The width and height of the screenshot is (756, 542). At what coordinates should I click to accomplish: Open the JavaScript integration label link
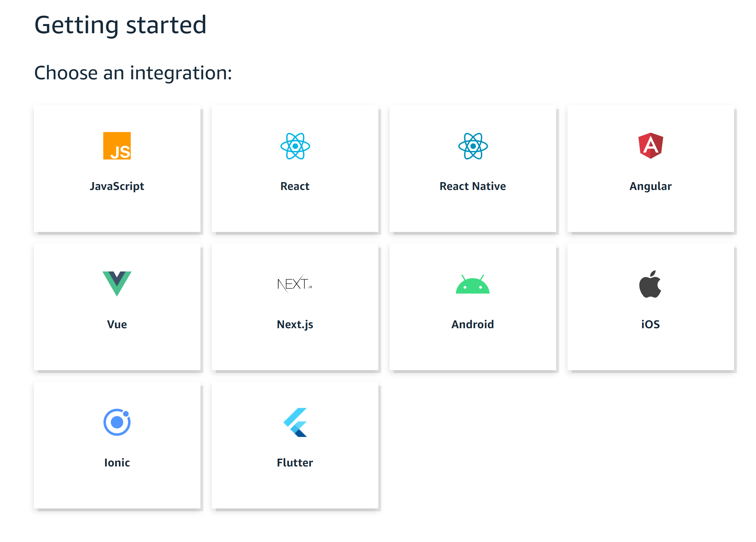click(x=117, y=186)
